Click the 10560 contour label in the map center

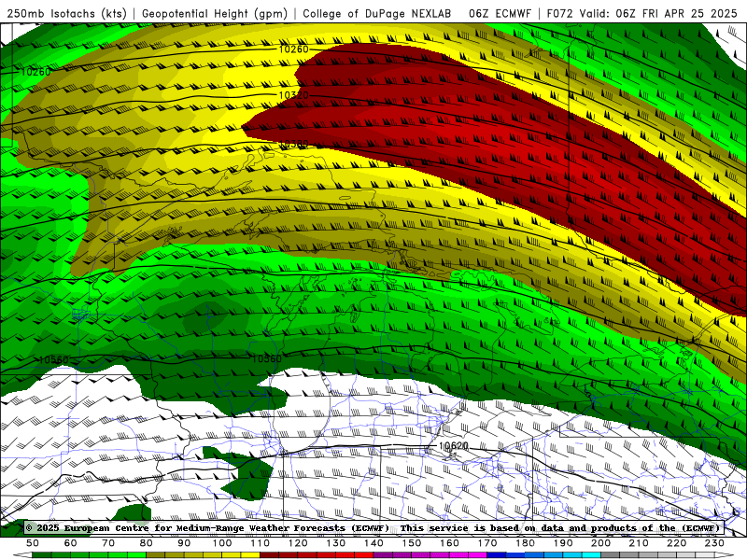pos(267,358)
